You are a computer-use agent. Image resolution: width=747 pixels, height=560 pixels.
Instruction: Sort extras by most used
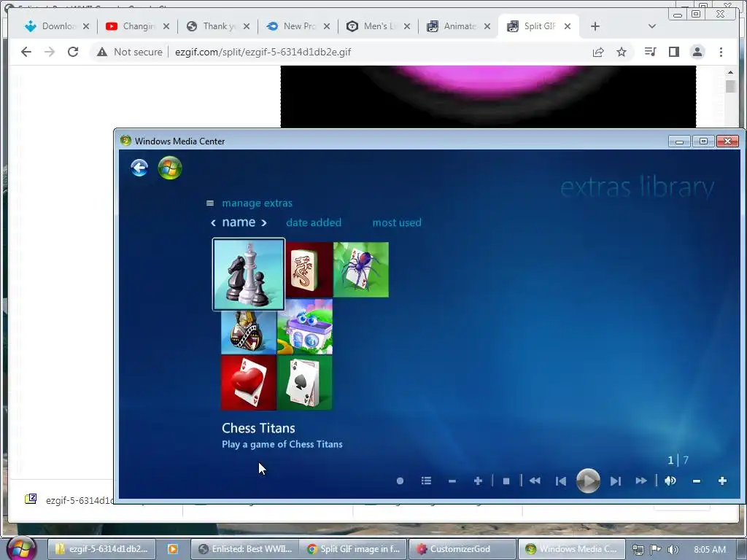point(397,222)
